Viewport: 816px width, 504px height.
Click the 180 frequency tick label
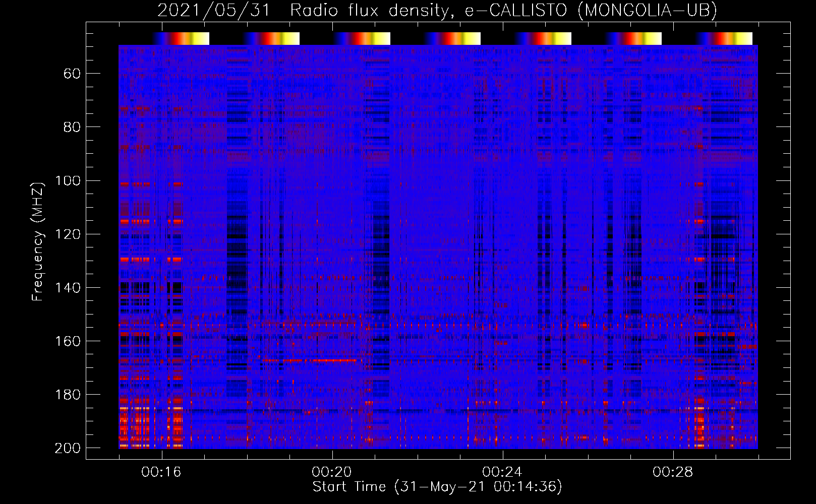(x=68, y=394)
